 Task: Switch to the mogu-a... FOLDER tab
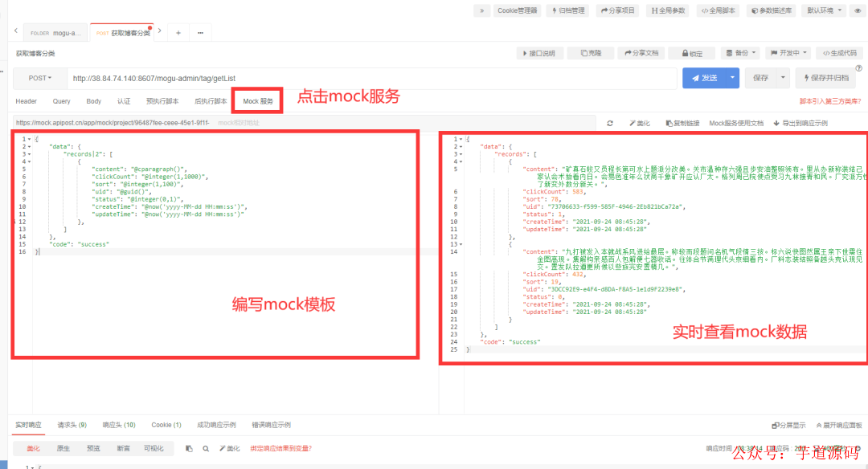(55, 33)
